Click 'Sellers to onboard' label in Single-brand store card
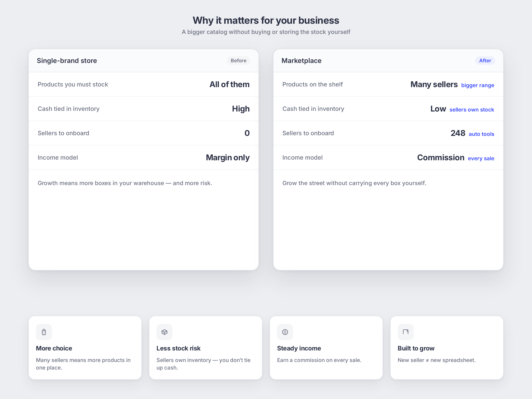Viewport: 532px width, 399px height. [63, 133]
